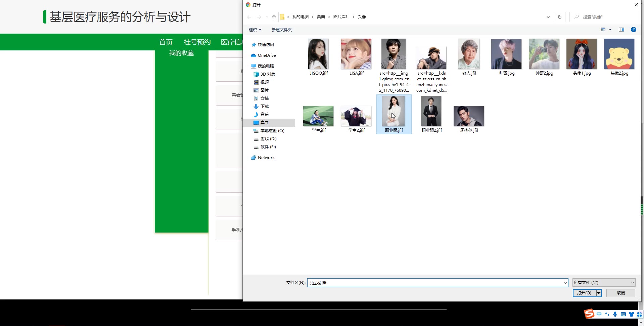This screenshot has height=326, width=644.
Task: Open 文档 folder in navigation pane
Action: coord(264,98)
